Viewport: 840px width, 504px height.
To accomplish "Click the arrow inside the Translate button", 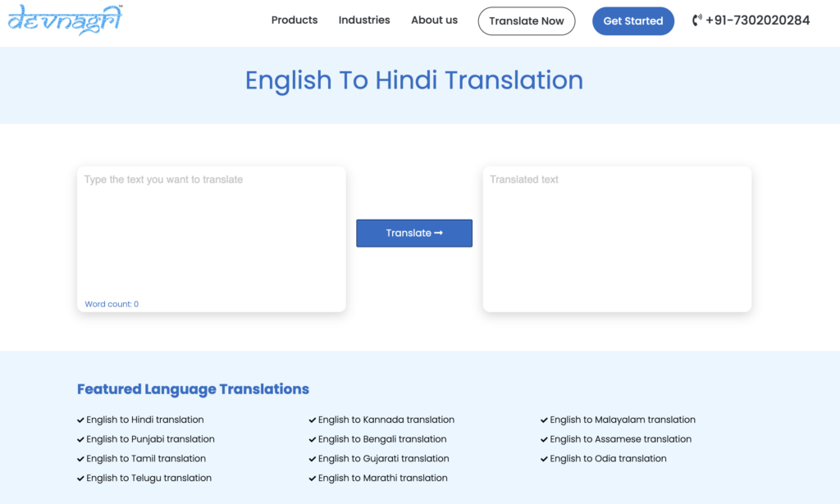I will coord(438,233).
